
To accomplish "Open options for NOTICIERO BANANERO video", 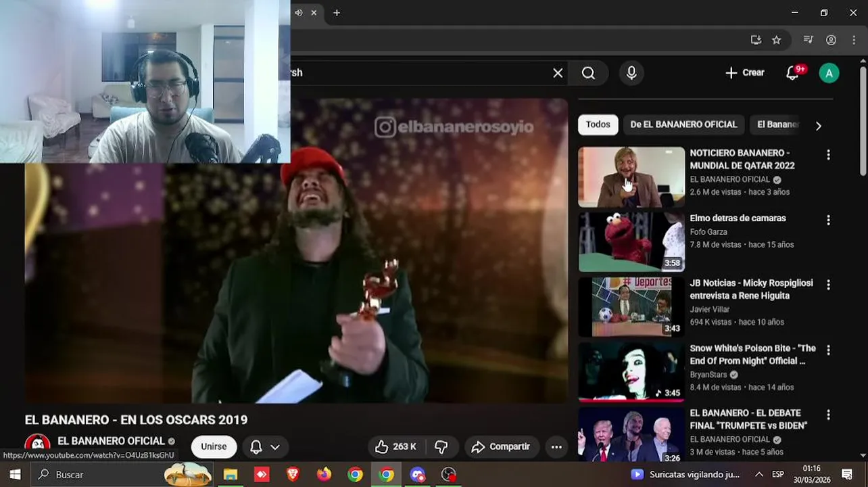I will [x=828, y=155].
